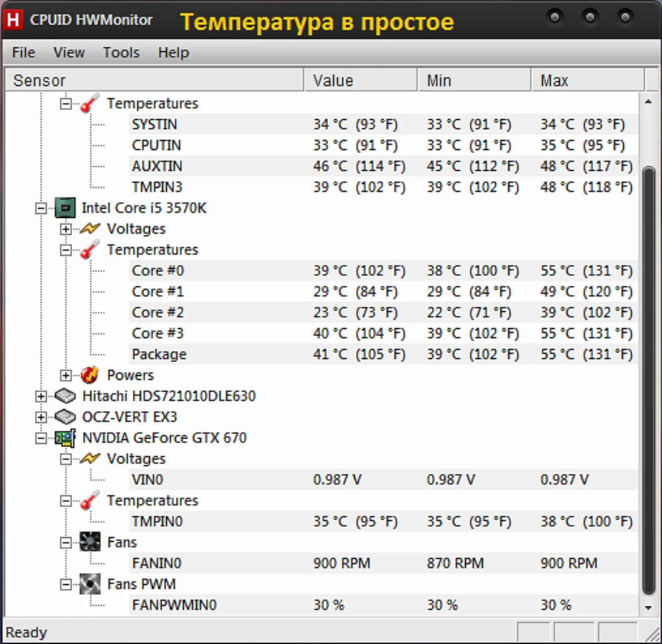Image resolution: width=662 pixels, height=644 pixels.
Task: Click the Hitachi HDS721010DLE630 drive icon
Action: tap(65, 395)
